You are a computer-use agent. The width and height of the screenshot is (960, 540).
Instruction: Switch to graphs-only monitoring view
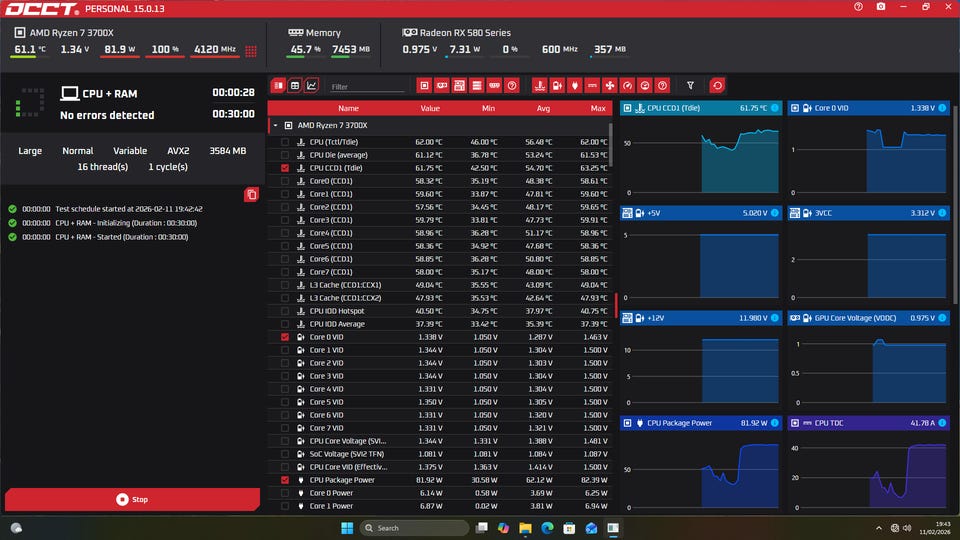click(312, 86)
